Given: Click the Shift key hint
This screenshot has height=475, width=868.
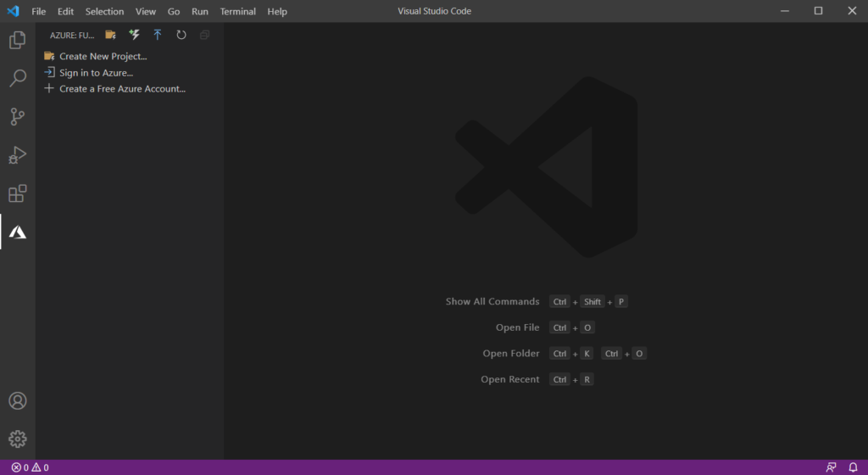Looking at the screenshot, I should pos(593,302).
